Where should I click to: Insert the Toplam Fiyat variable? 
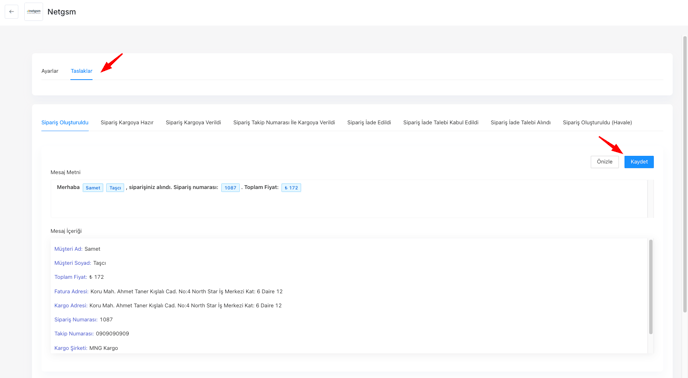pos(71,277)
